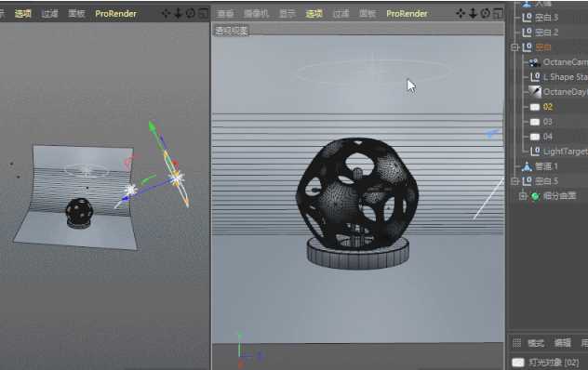This screenshot has height=370, width=588.
Task: Click the light icon beside 04
Action: pyautogui.click(x=535, y=137)
